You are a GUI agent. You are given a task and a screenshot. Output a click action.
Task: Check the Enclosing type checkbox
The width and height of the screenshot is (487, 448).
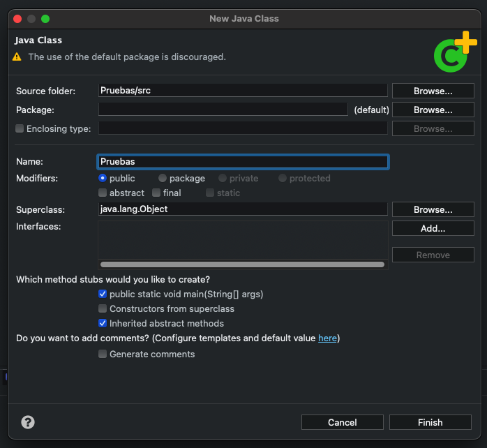coord(20,128)
